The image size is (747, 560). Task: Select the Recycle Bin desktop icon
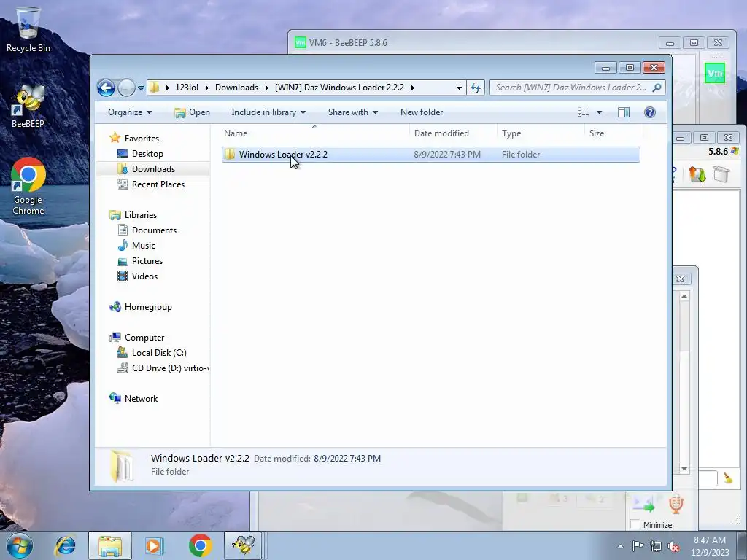click(28, 29)
